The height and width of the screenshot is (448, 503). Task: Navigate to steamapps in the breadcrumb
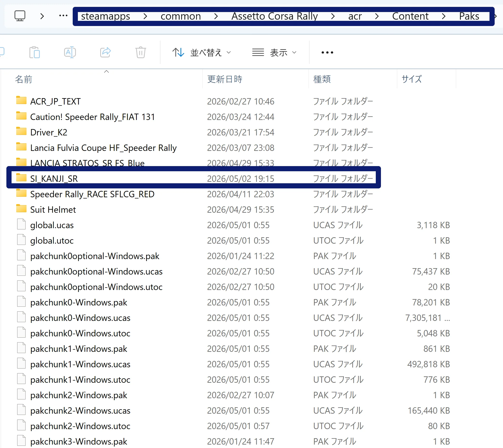[105, 16]
